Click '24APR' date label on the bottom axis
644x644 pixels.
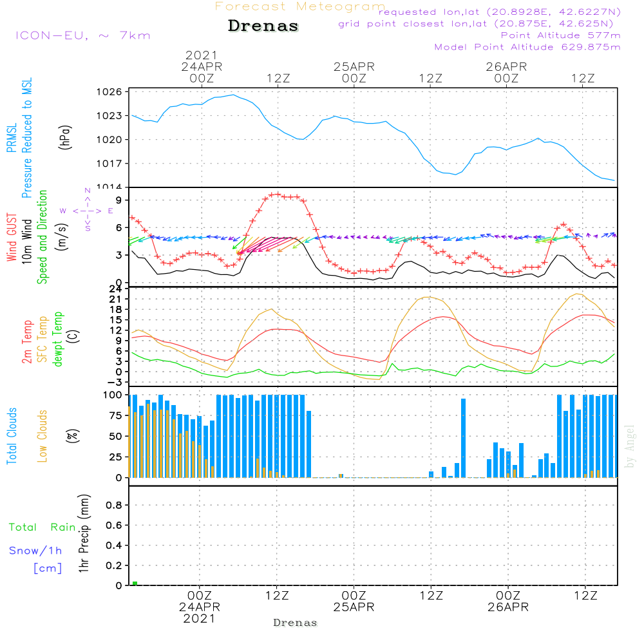pos(200,607)
